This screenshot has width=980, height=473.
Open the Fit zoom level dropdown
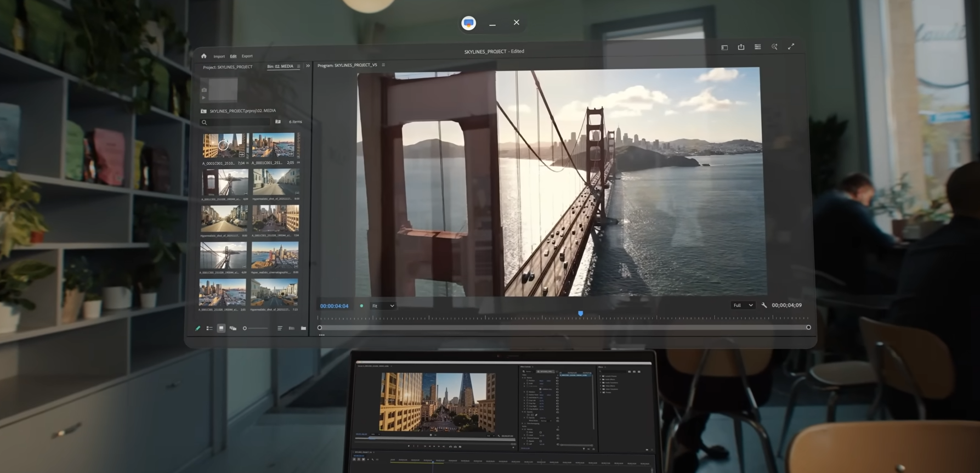click(x=383, y=306)
